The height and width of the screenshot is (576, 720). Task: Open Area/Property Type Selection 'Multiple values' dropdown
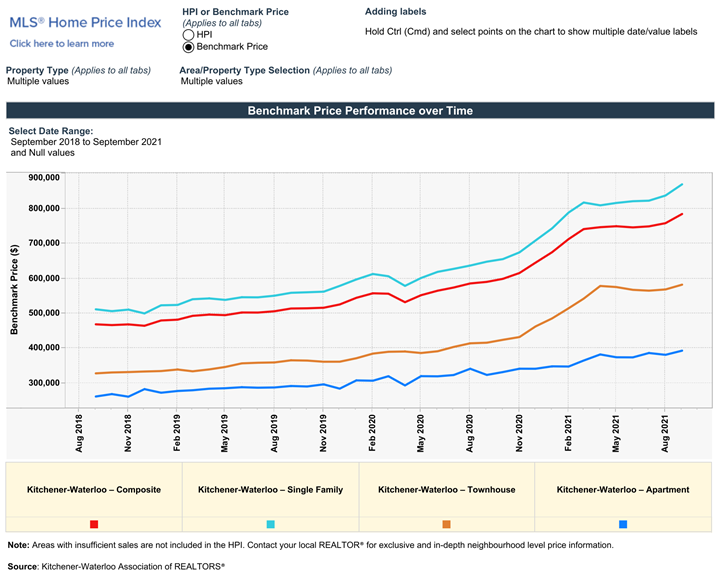coord(212,81)
